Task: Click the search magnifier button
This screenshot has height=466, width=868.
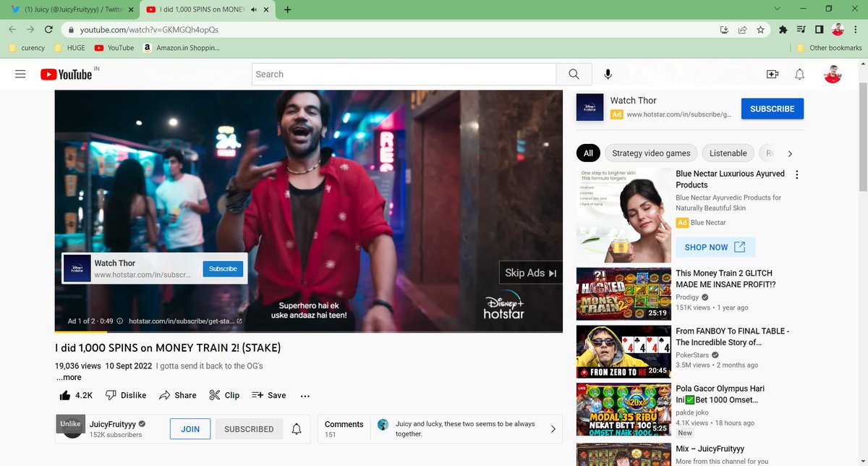Action: [574, 74]
